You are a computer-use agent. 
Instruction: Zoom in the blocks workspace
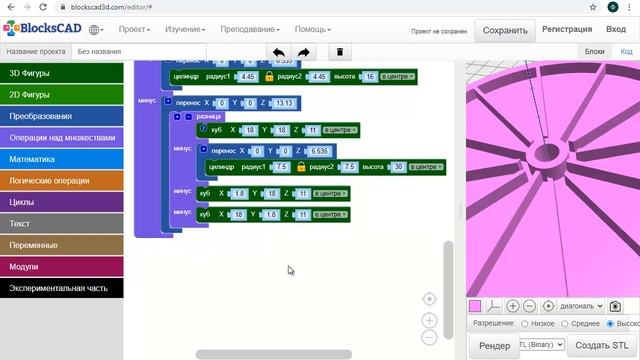click(429, 320)
